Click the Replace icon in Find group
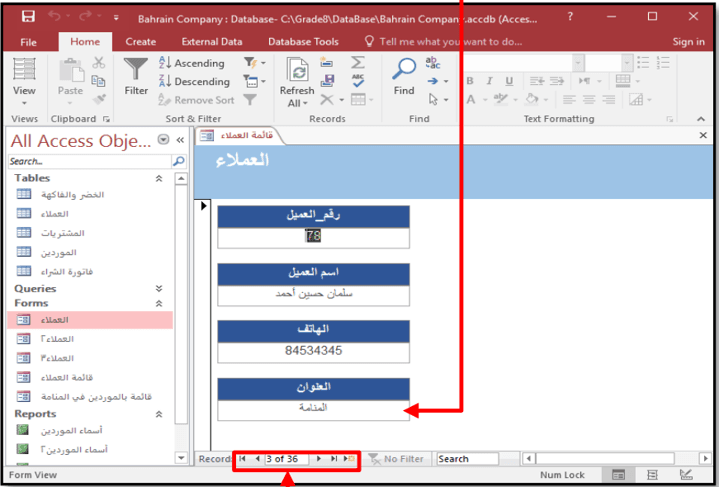This screenshot has width=719, height=487. (x=432, y=62)
